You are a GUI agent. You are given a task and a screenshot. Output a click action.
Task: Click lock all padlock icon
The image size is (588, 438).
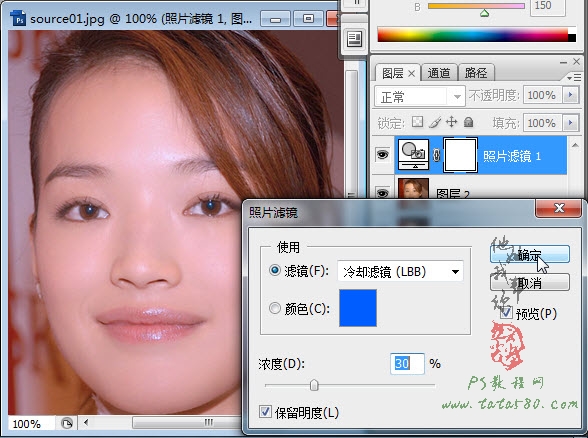468,122
